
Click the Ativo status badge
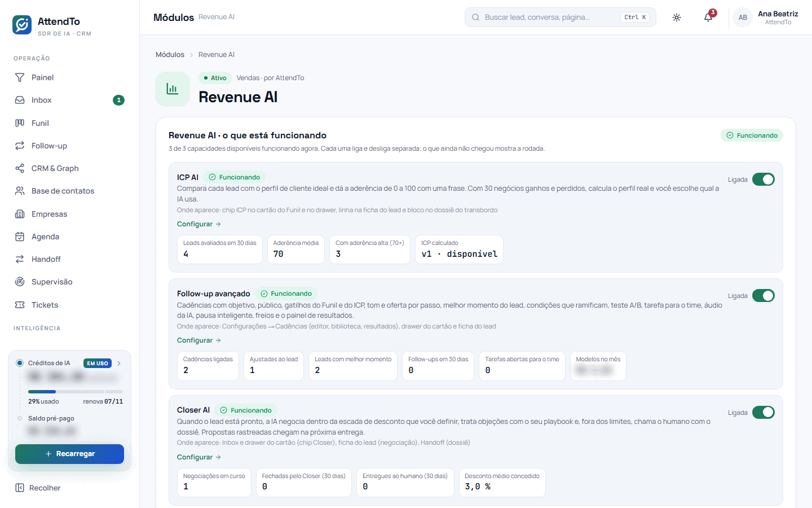coord(215,78)
